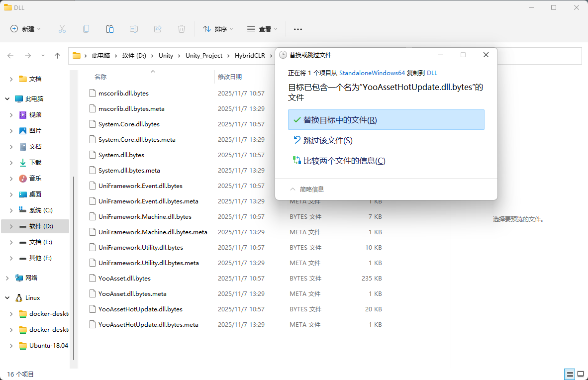Click HybridCLR breadcrumb segment

tap(250, 56)
